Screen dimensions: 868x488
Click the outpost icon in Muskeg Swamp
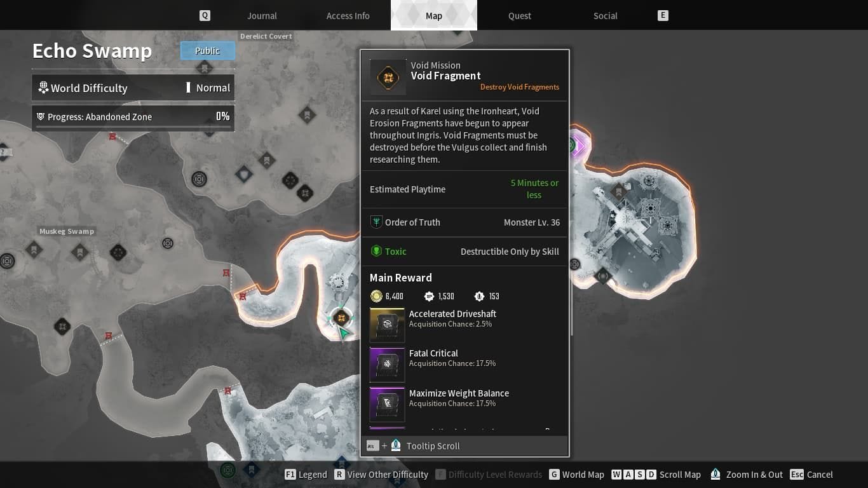pyautogui.click(x=167, y=243)
